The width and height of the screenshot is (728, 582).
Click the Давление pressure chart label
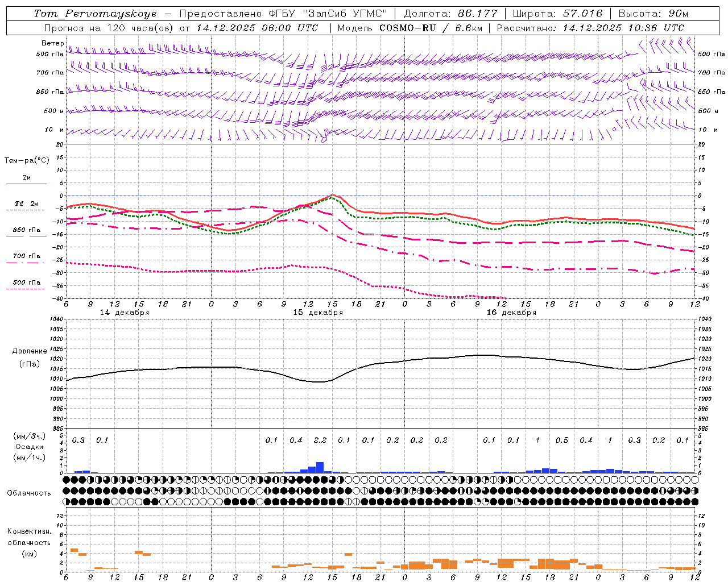(30, 351)
